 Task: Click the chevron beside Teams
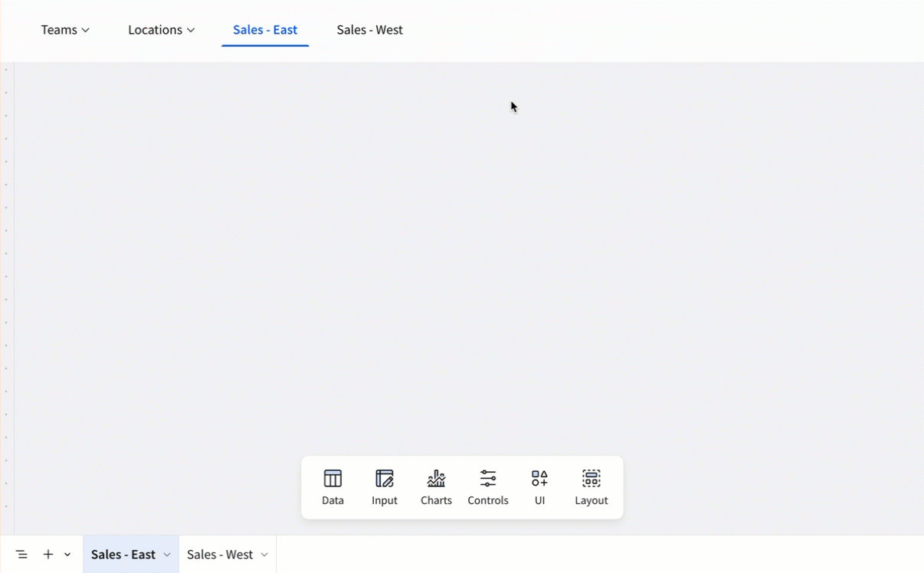tap(86, 31)
